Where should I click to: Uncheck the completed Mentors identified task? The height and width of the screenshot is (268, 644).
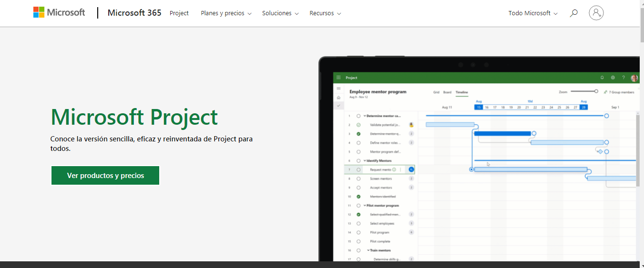[358, 197]
